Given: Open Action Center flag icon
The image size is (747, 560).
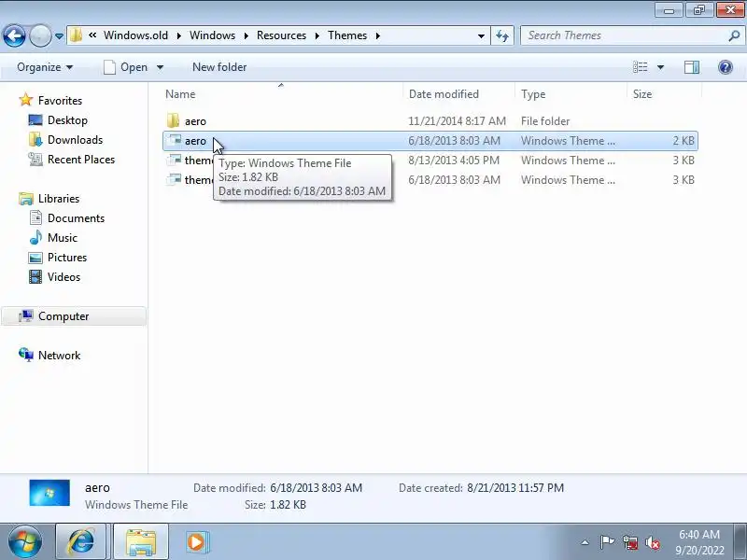Looking at the screenshot, I should tap(607, 542).
